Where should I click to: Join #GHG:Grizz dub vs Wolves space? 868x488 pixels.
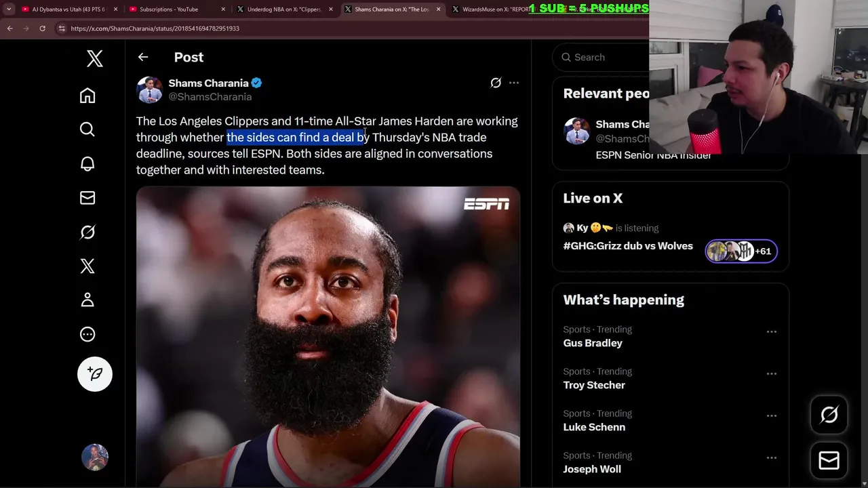click(x=628, y=246)
